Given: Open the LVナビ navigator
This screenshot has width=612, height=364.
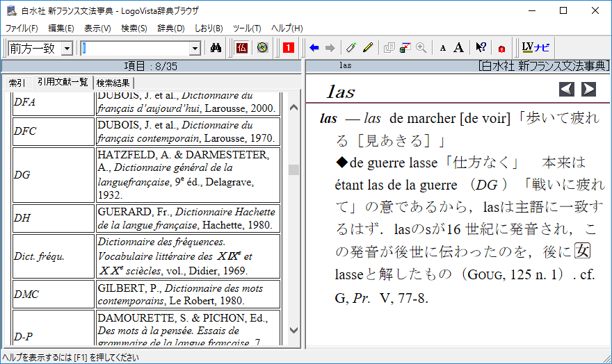Looking at the screenshot, I should coord(535,48).
